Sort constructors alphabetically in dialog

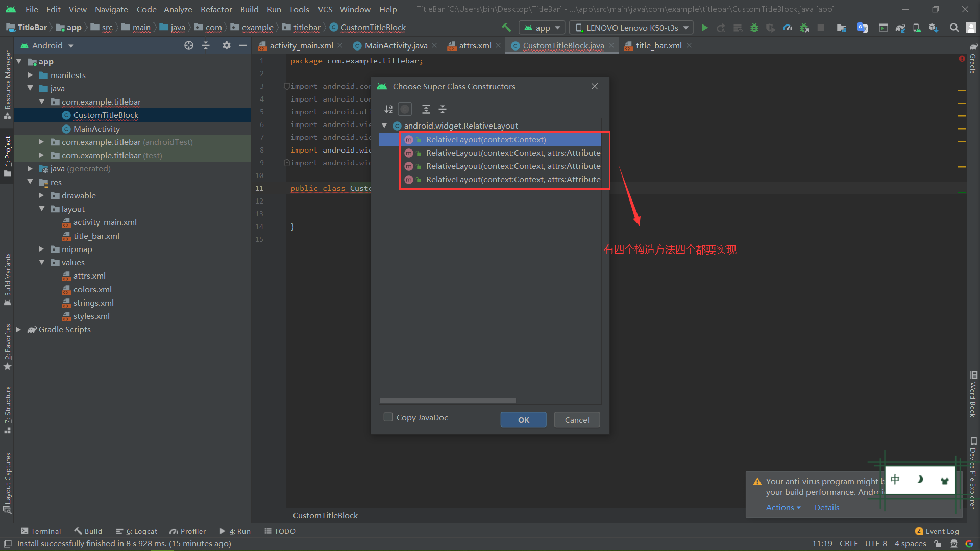point(388,109)
